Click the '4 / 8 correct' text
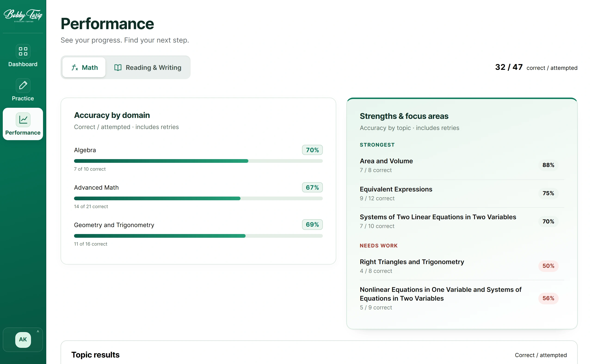Image resolution: width=592 pixels, height=364 pixels. [x=376, y=271]
